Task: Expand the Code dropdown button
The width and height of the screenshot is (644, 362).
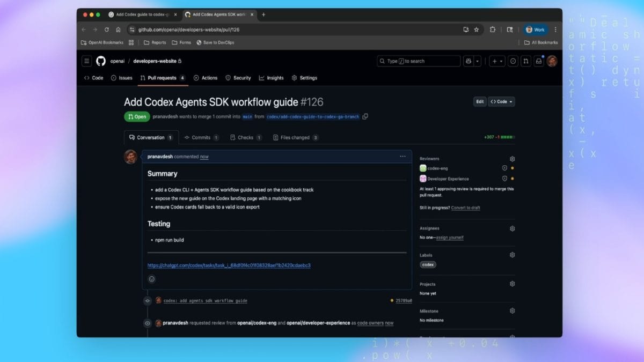Action: coord(501,101)
